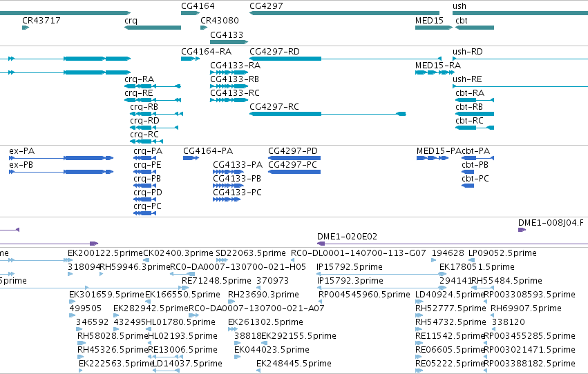Select the crq-PC protein feature

coord(144,213)
